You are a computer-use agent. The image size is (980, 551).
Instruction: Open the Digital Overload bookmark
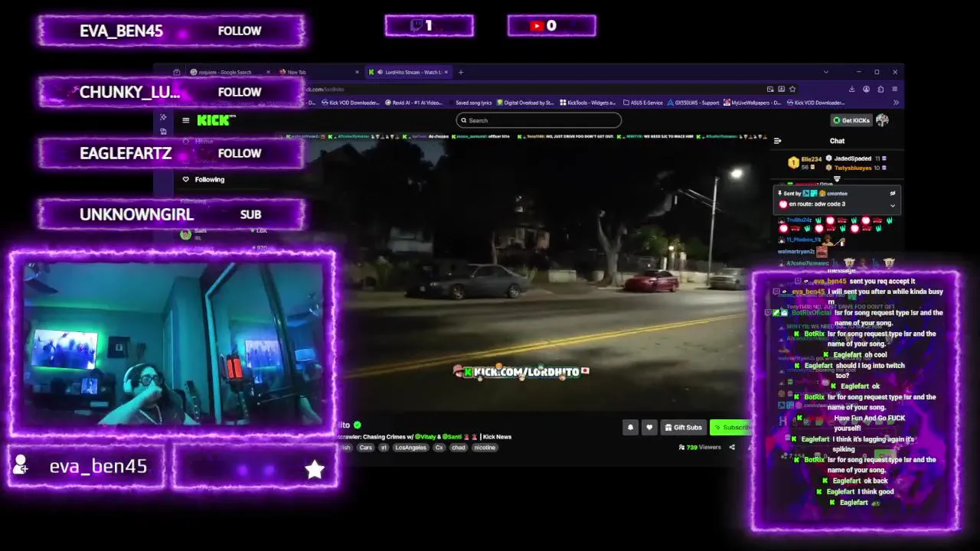[525, 103]
